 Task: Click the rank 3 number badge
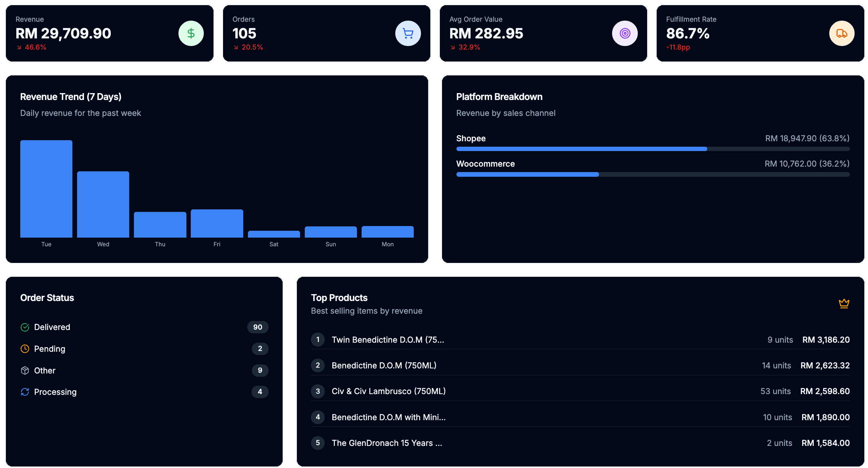[x=318, y=391]
